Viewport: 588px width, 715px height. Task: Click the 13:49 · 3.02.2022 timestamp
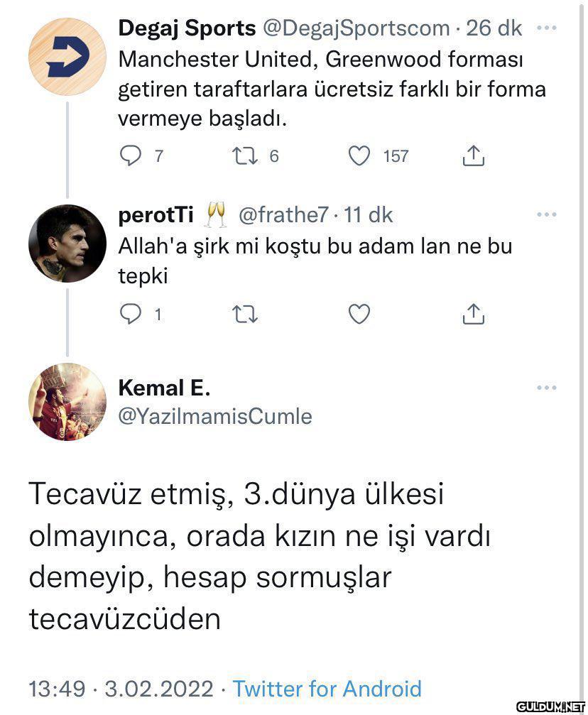pyautogui.click(x=121, y=688)
